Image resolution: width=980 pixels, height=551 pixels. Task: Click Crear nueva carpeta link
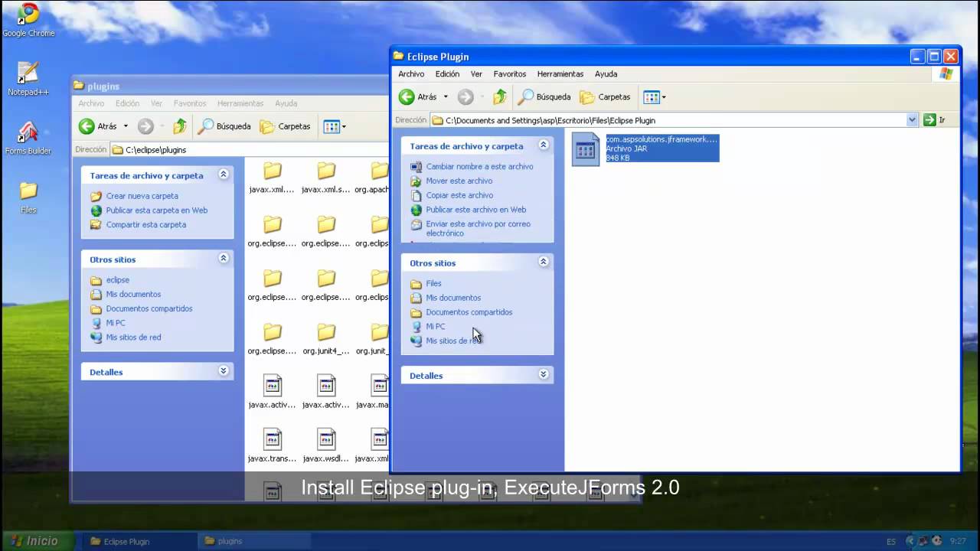[142, 196]
